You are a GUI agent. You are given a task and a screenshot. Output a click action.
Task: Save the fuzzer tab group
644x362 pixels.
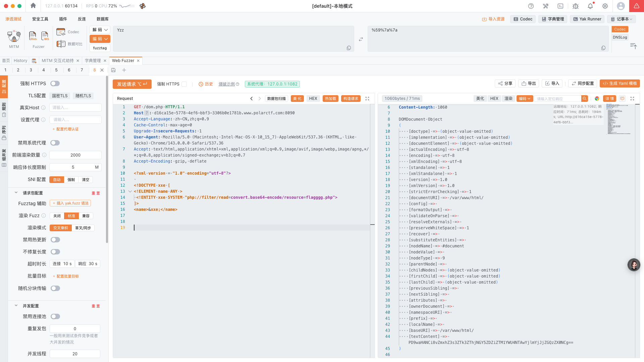pyautogui.click(x=113, y=70)
